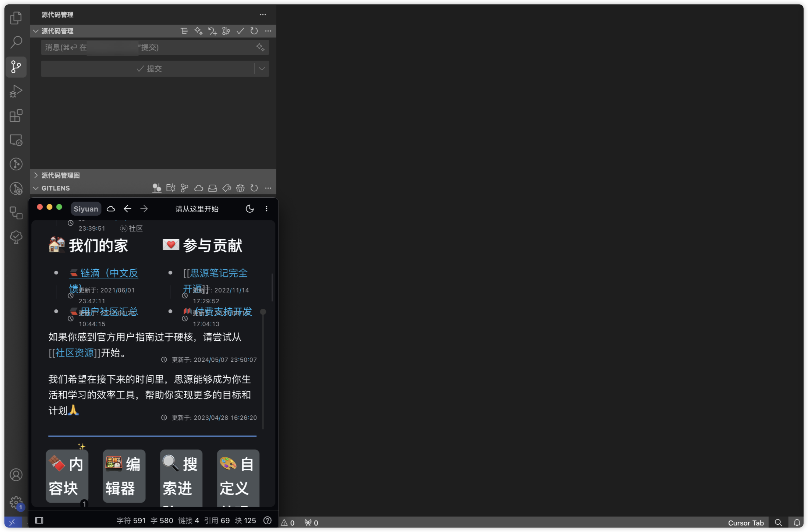Viewport: 808px width, 532px height.
Task: Toggle the Siyuan sidebar panel icon in status bar
Action: point(39,520)
